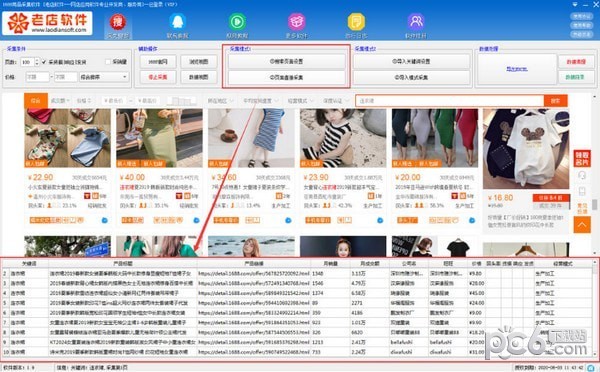Click the web page highest price input
600x372 pixels.
click(147, 101)
